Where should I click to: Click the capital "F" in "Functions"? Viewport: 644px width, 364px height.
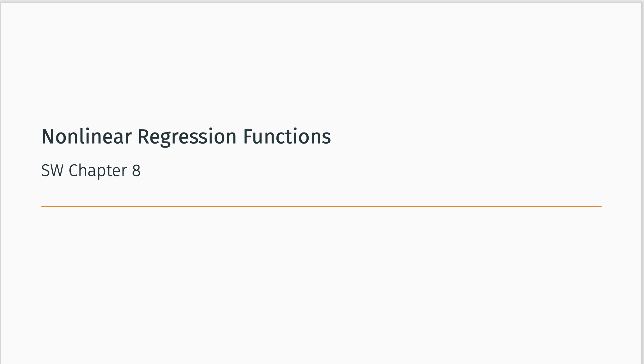pyautogui.click(x=248, y=137)
